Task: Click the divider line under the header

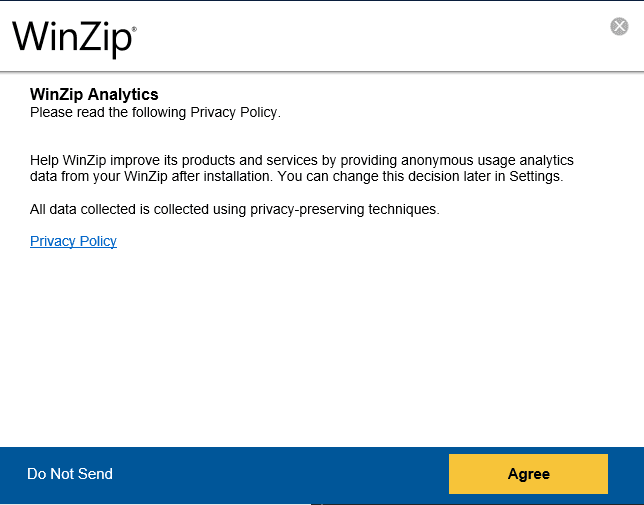Action: 320,72
